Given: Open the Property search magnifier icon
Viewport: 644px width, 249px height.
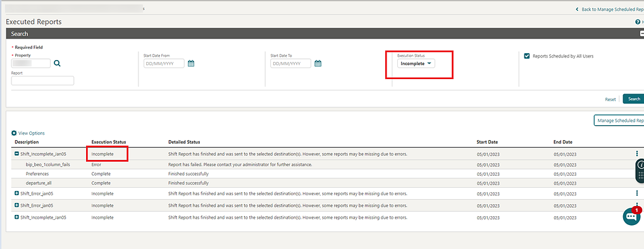Looking at the screenshot, I should point(57,63).
